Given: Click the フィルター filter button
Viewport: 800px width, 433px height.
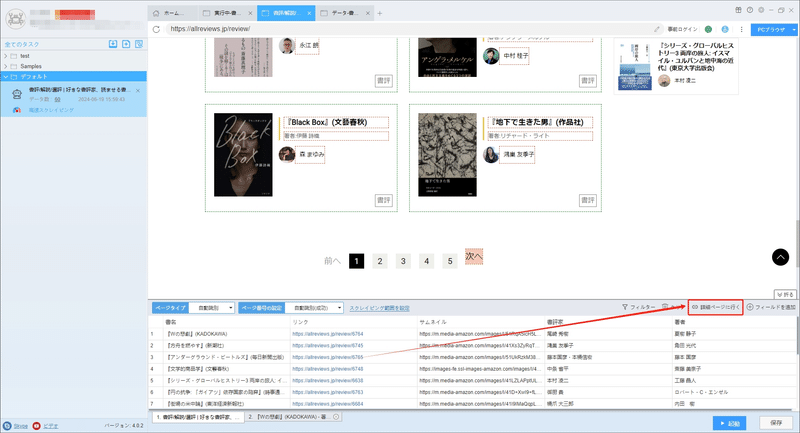Looking at the screenshot, I should 638,307.
